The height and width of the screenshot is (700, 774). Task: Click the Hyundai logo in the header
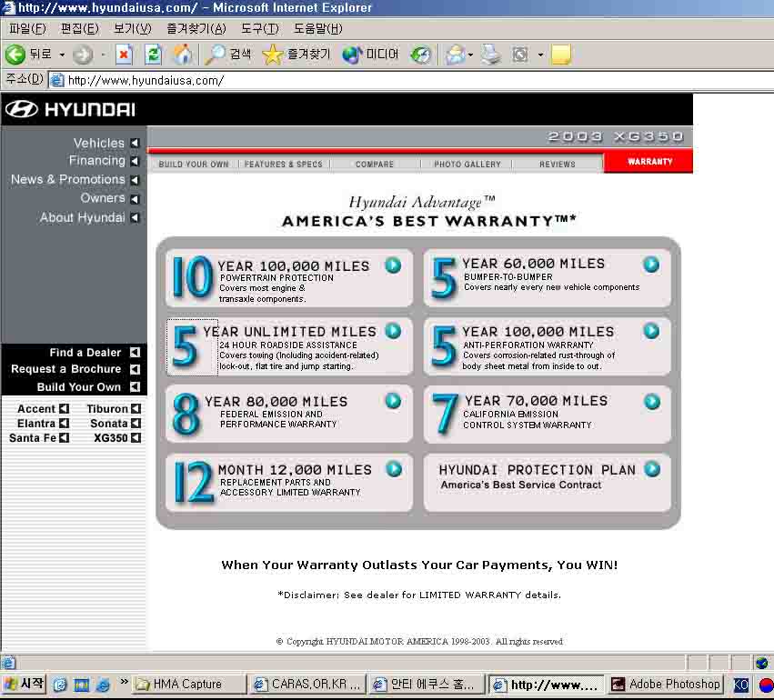point(70,109)
